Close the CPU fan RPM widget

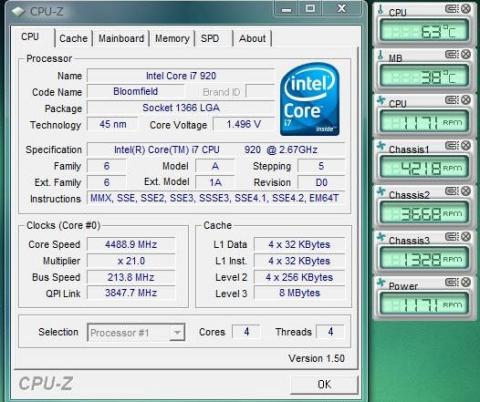point(466,100)
